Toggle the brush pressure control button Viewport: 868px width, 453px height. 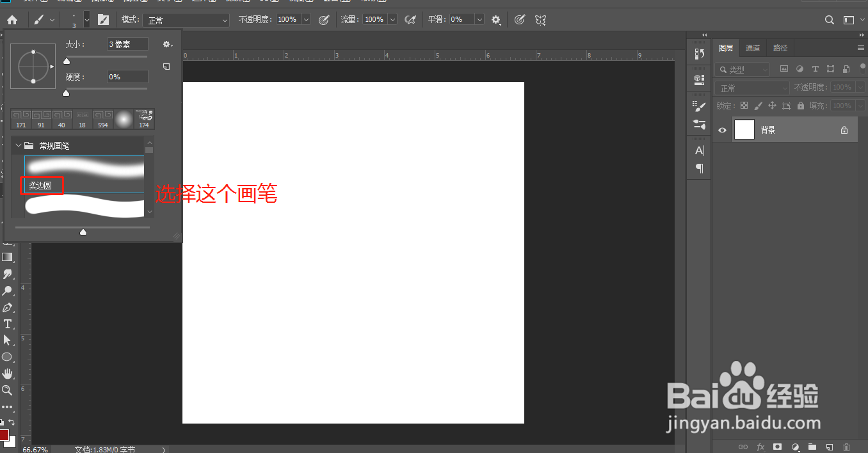coord(519,20)
